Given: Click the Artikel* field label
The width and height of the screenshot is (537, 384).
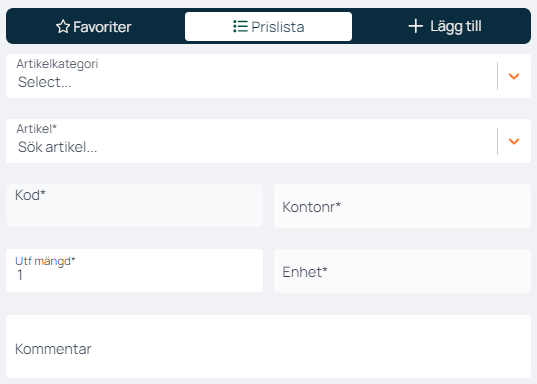Looking at the screenshot, I should click(x=37, y=129).
